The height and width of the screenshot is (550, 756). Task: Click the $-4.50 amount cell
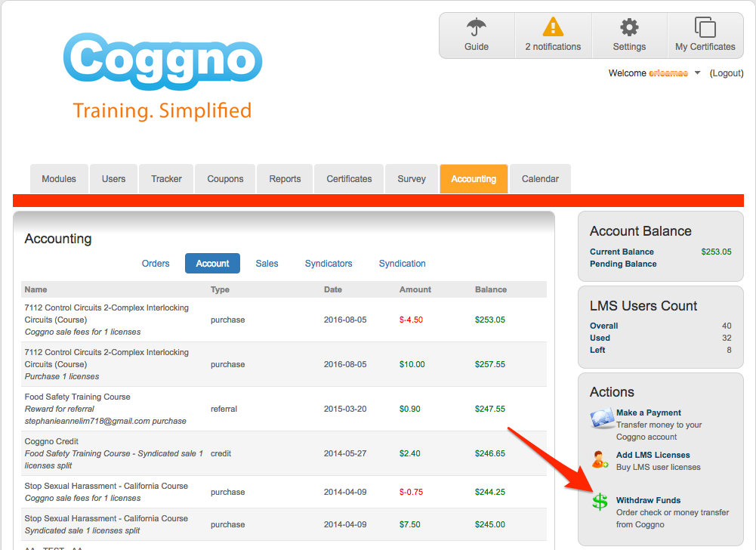pyautogui.click(x=411, y=320)
